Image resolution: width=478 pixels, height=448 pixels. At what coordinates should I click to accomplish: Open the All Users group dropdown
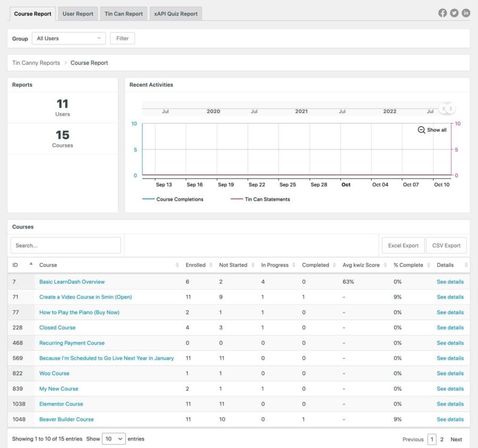tap(69, 39)
